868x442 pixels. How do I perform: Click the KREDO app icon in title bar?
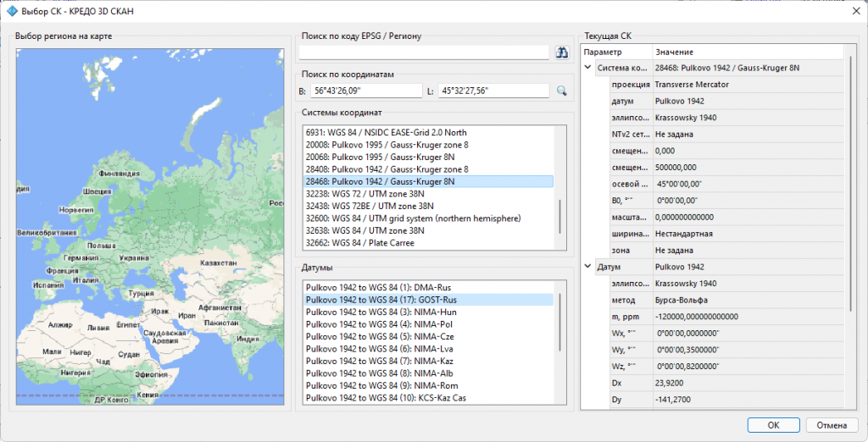click(12, 10)
